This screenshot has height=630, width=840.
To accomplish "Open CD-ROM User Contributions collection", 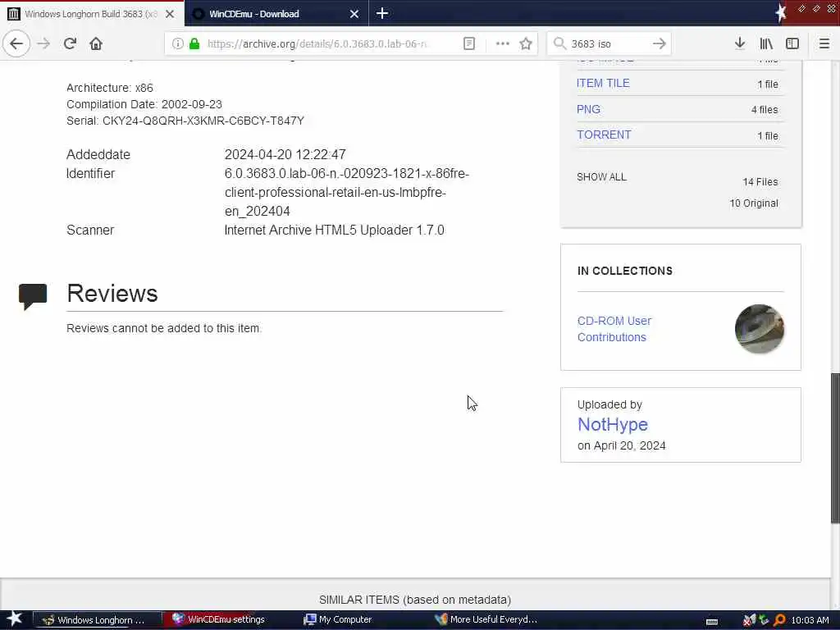I will tap(614, 329).
